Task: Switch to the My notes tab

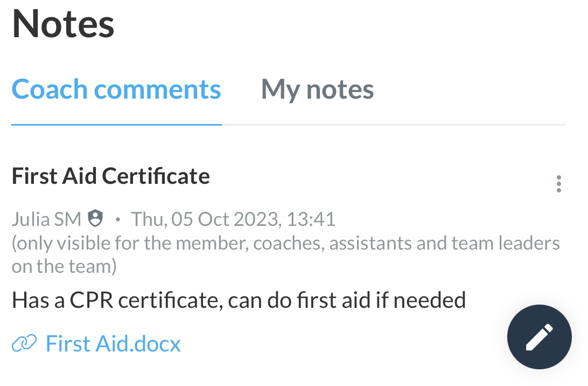Action: coord(317,89)
